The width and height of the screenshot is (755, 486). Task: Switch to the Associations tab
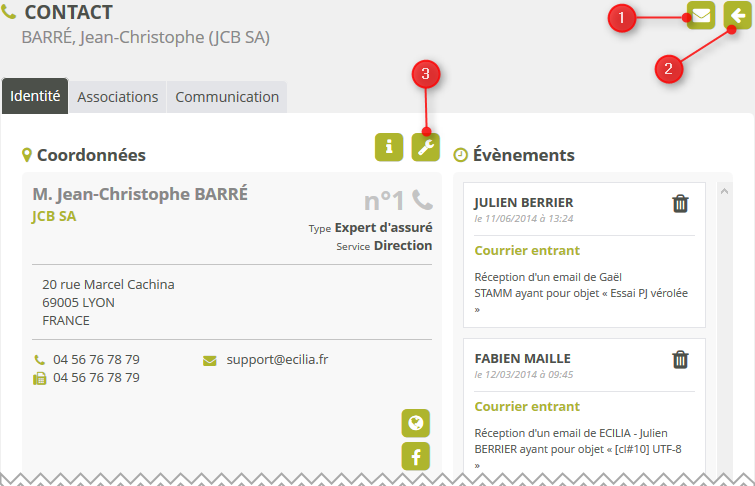[117, 97]
